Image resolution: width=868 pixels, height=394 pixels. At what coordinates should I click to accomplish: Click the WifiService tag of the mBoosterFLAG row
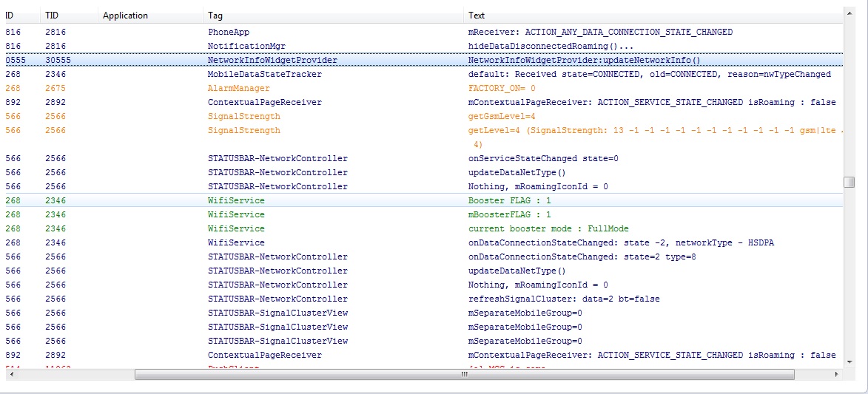coord(236,214)
